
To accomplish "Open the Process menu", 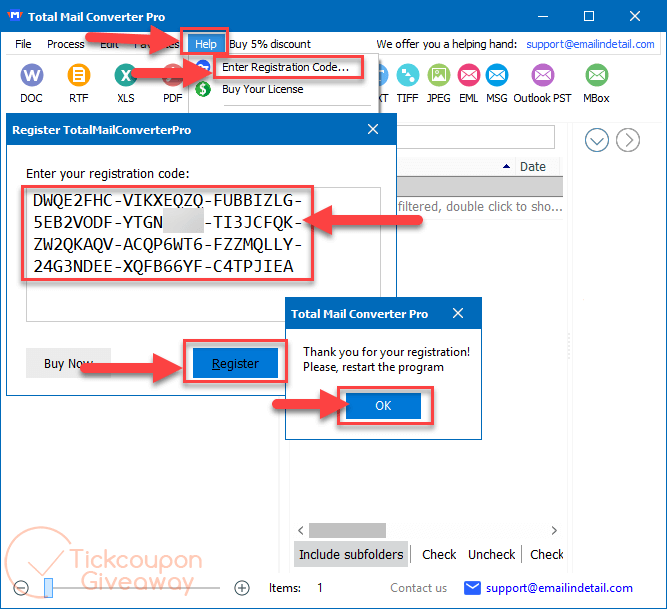I will click(x=66, y=44).
